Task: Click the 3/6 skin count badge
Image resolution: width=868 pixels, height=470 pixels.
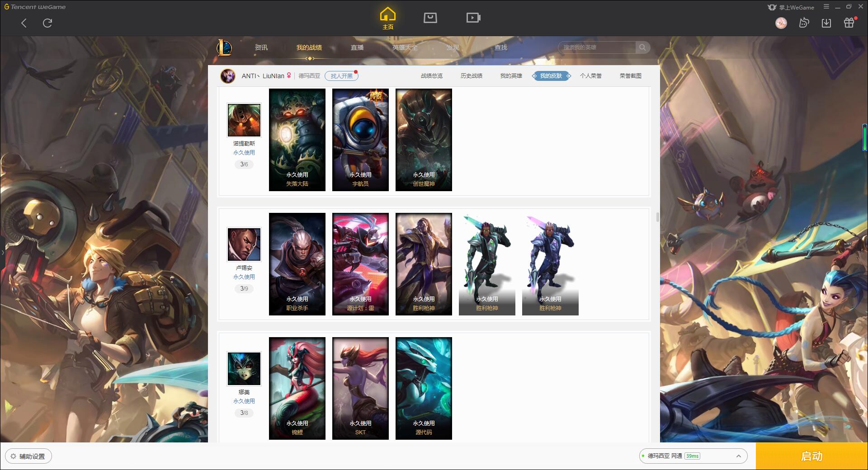Action: [244, 164]
